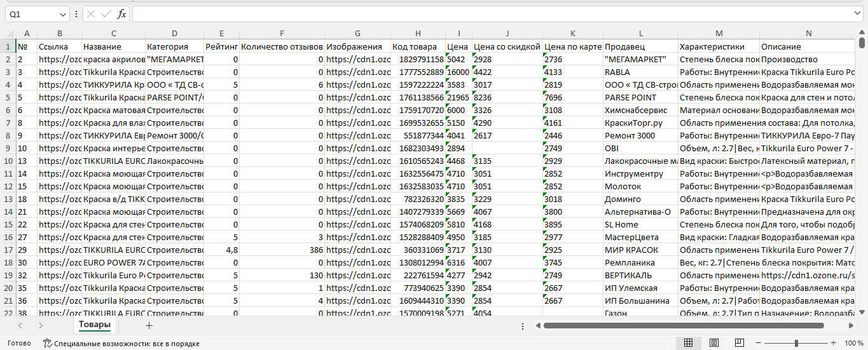Select the cell containing 'ВЕРТИКАЛЬ'

641,275
